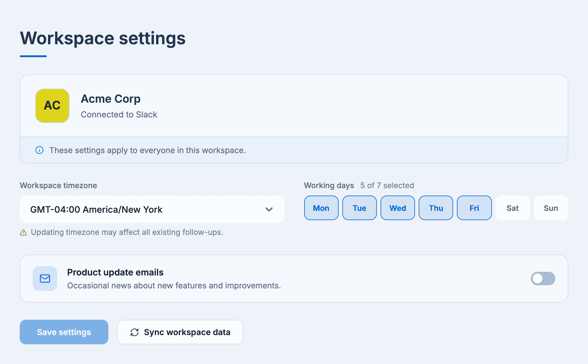Expand timezone list via chevron arrow

(269, 209)
